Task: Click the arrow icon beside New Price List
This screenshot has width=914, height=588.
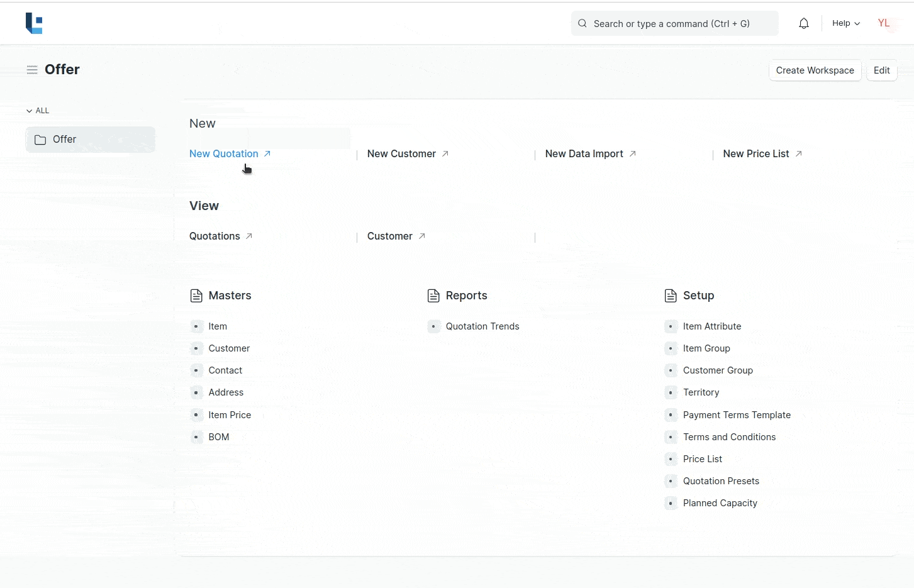Action: point(799,153)
